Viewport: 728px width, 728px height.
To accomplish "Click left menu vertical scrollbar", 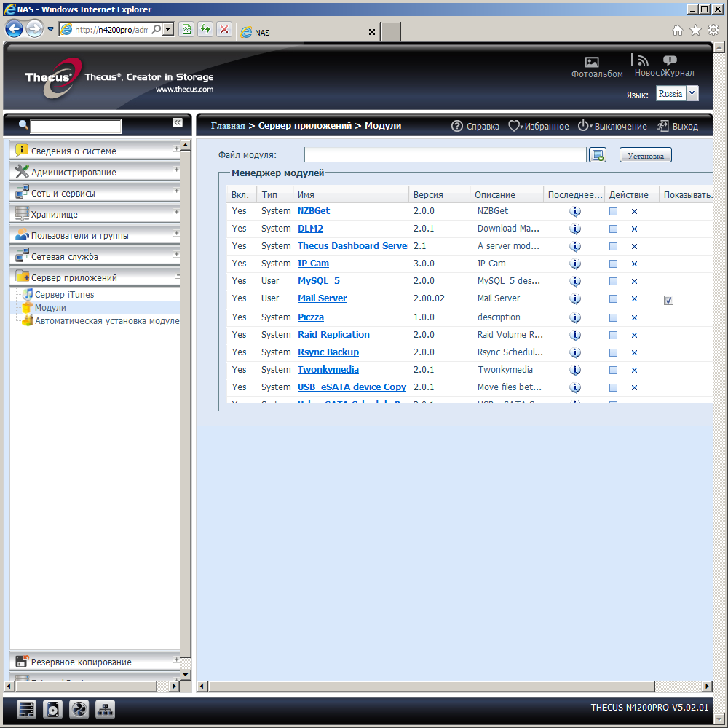I will coord(185,404).
